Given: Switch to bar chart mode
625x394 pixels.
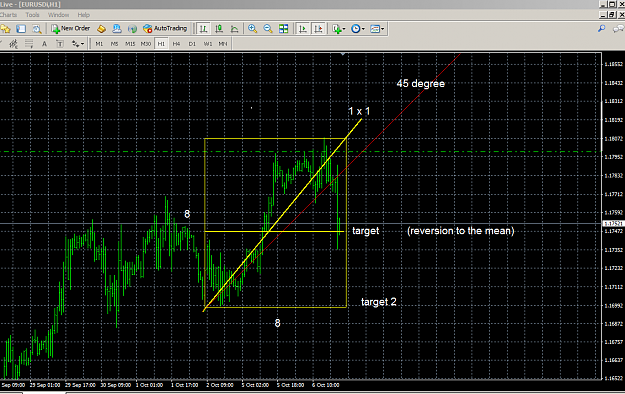Looking at the screenshot, I should [203, 29].
